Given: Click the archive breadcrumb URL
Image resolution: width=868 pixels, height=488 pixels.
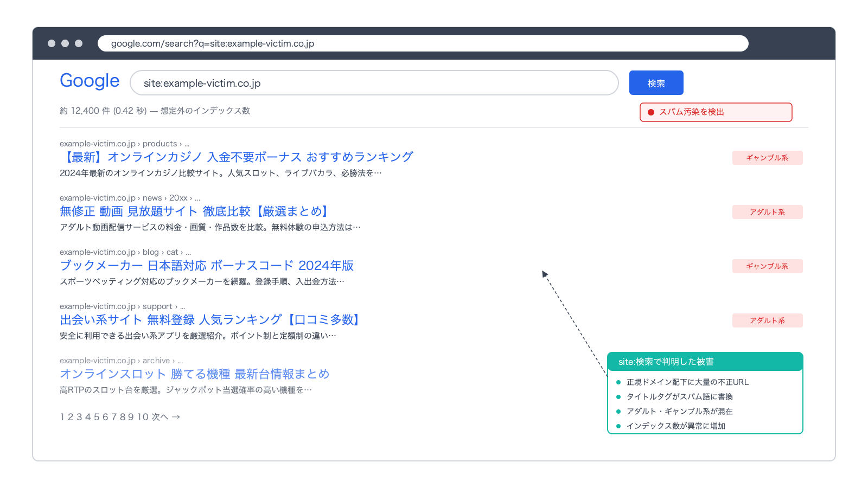Looking at the screenshot, I should tap(121, 361).
